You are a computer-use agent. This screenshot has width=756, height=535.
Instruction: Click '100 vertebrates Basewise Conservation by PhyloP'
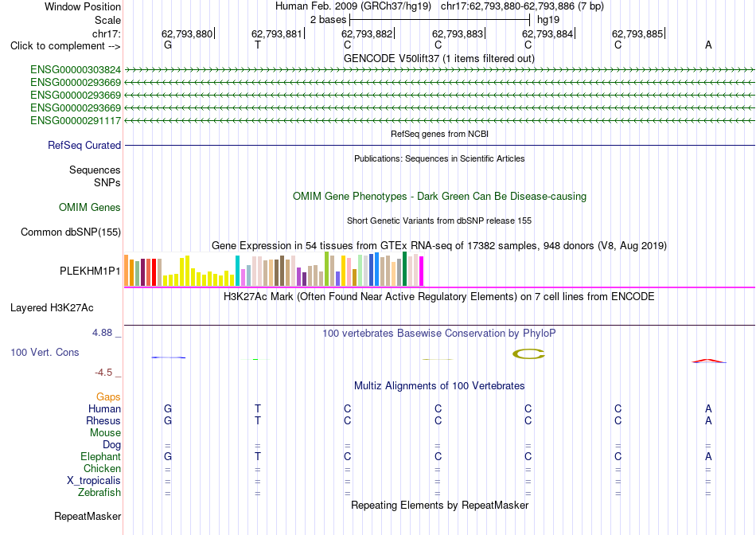tap(438, 334)
